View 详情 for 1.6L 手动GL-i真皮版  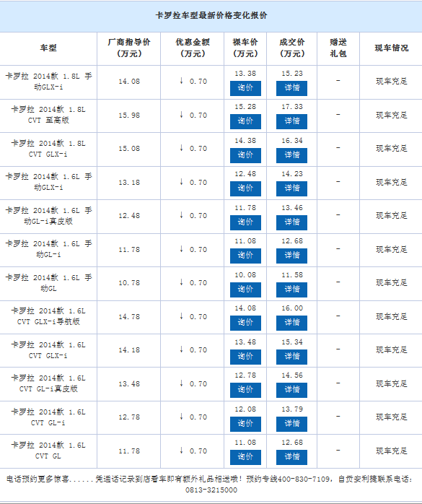pyautogui.click(x=291, y=222)
